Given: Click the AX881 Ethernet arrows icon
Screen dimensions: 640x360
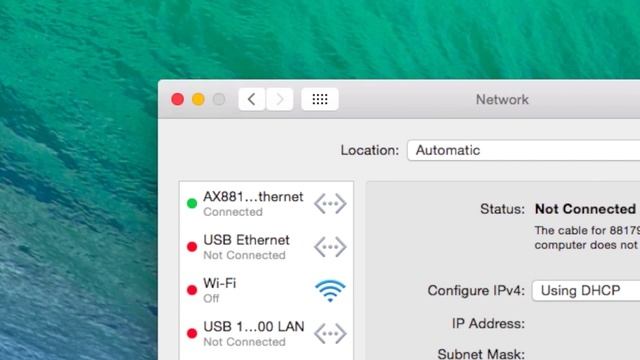Looking at the screenshot, I should (330, 203).
